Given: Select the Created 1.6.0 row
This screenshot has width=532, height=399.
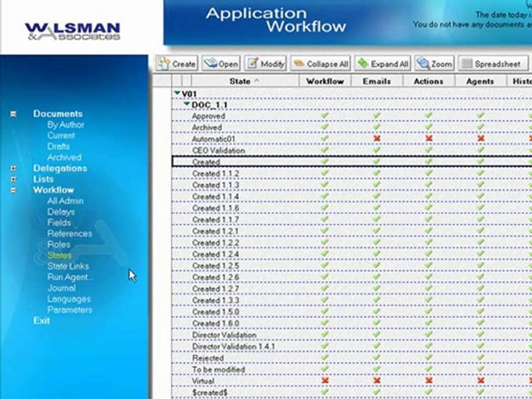Looking at the screenshot, I should point(352,324).
